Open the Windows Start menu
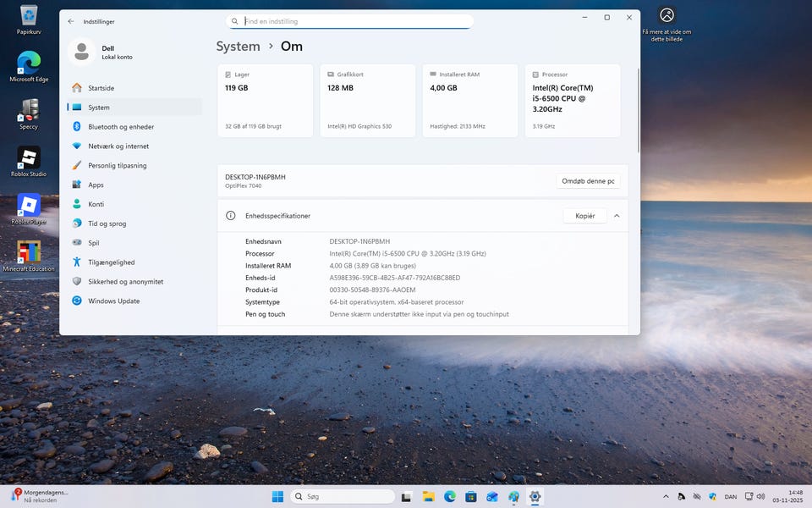This screenshot has width=812, height=508. [x=277, y=496]
